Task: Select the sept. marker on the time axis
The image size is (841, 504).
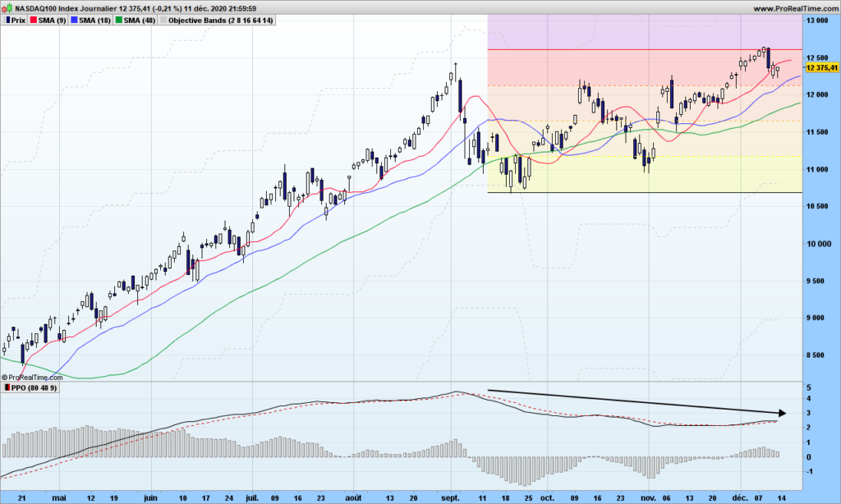Action: [451, 498]
